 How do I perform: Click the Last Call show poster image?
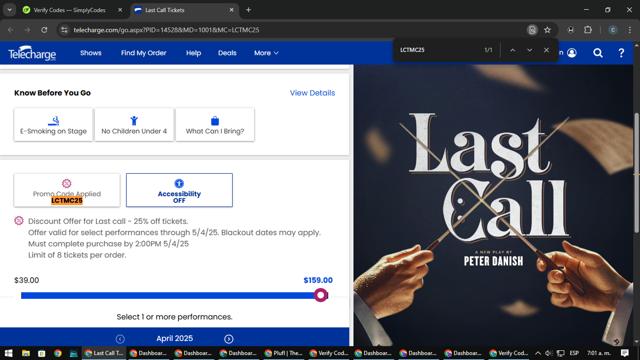point(493,205)
